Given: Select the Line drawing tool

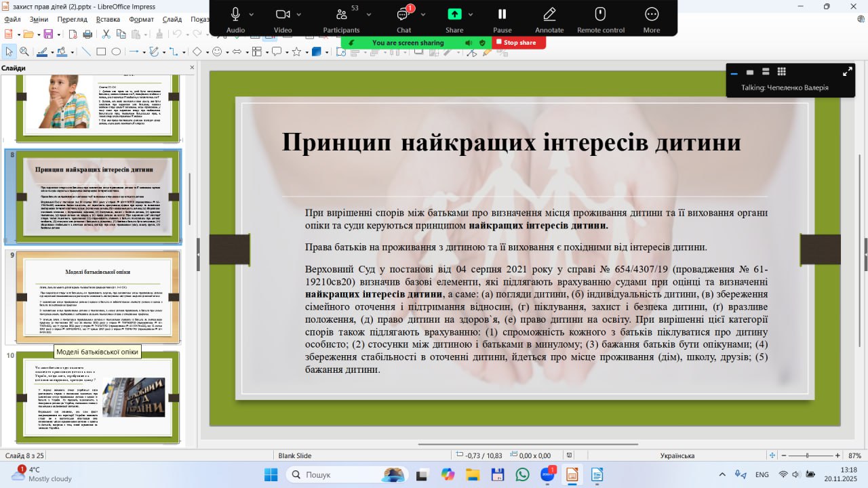Looking at the screenshot, I should pos(86,52).
